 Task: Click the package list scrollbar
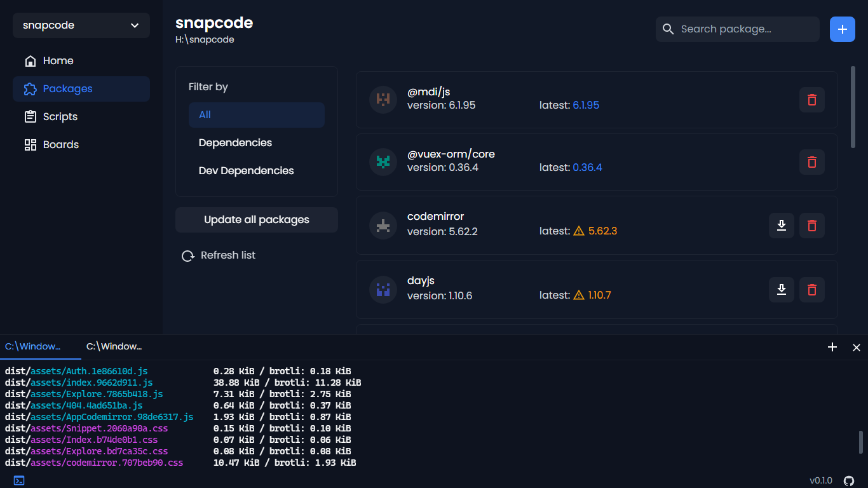click(x=853, y=107)
